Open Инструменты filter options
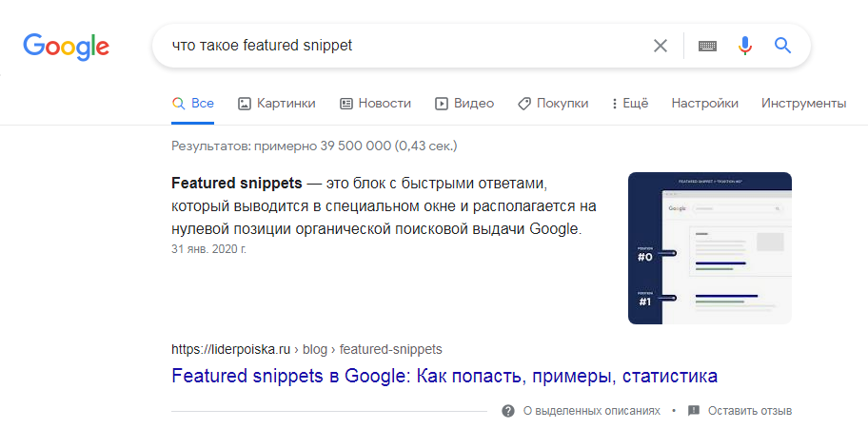 click(804, 104)
